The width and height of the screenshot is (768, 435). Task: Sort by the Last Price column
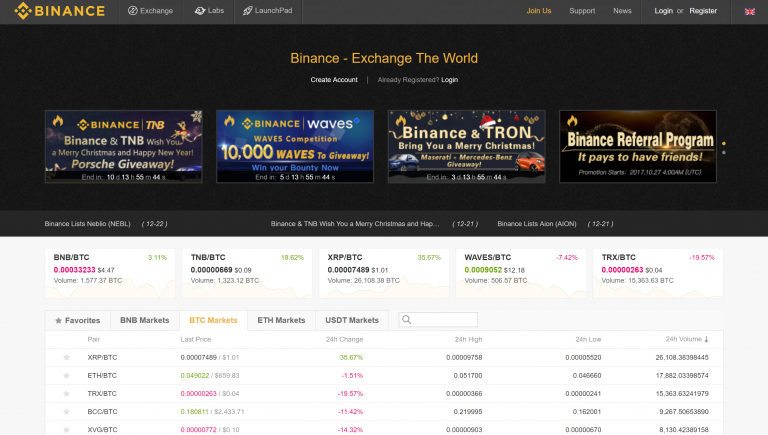pyautogui.click(x=195, y=339)
